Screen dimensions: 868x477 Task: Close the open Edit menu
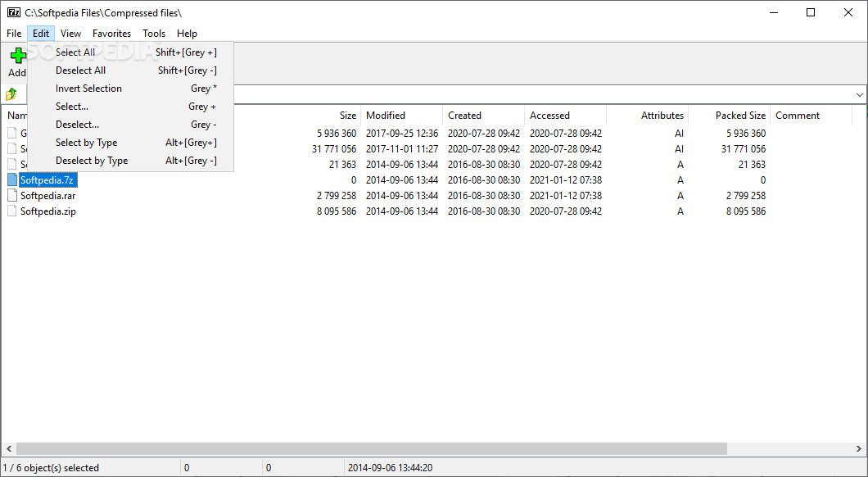point(41,34)
